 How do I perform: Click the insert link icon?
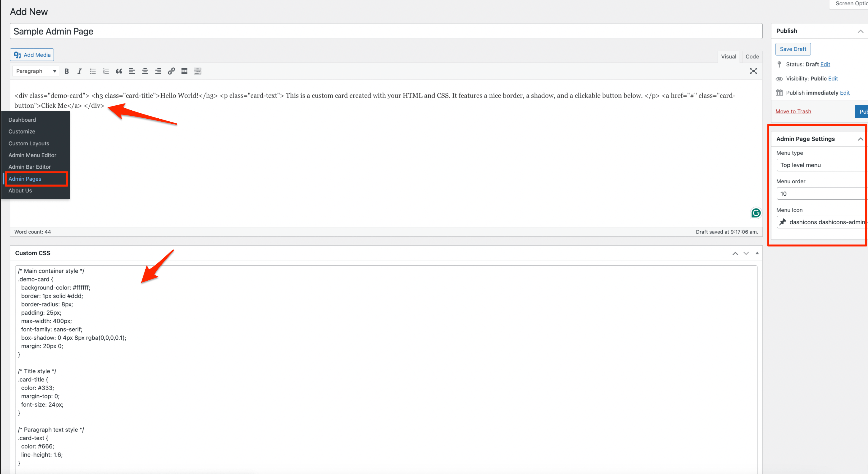point(171,71)
